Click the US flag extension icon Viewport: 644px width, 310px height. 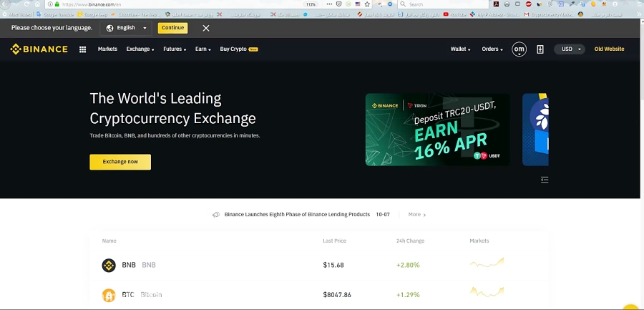point(358,4)
